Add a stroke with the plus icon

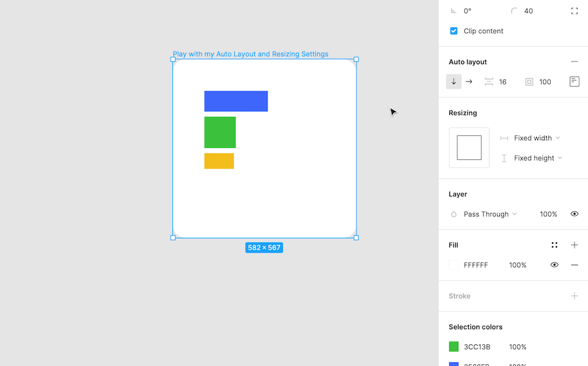pos(574,296)
